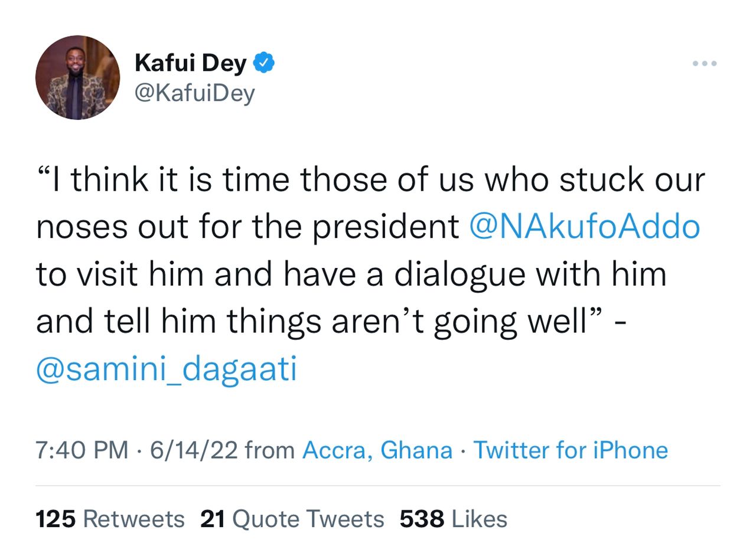Click the word Retweets label

[x=133, y=519]
